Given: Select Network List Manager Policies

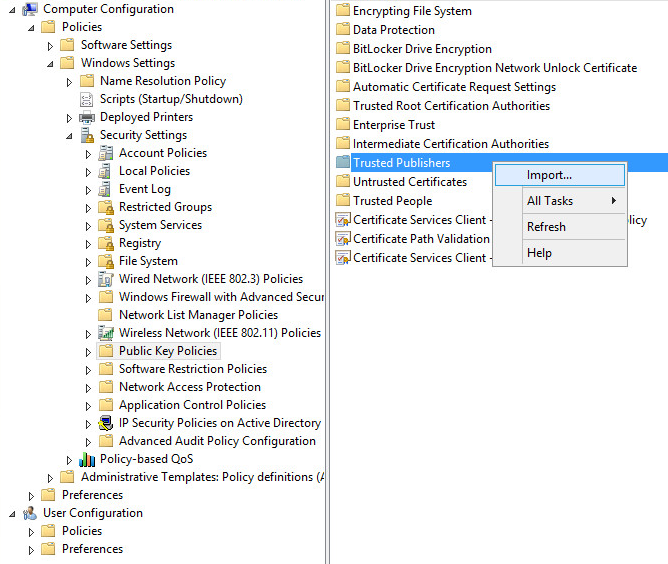Looking at the screenshot, I should [198, 315].
